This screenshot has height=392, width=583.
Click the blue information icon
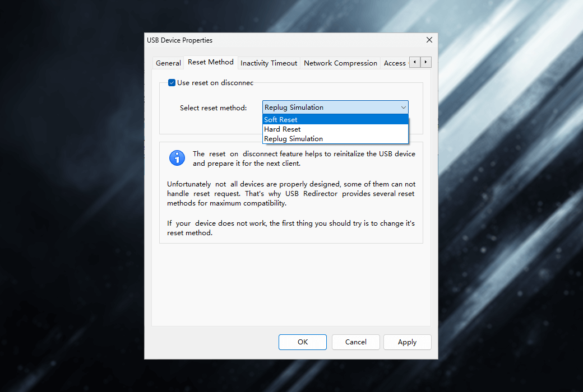[177, 158]
